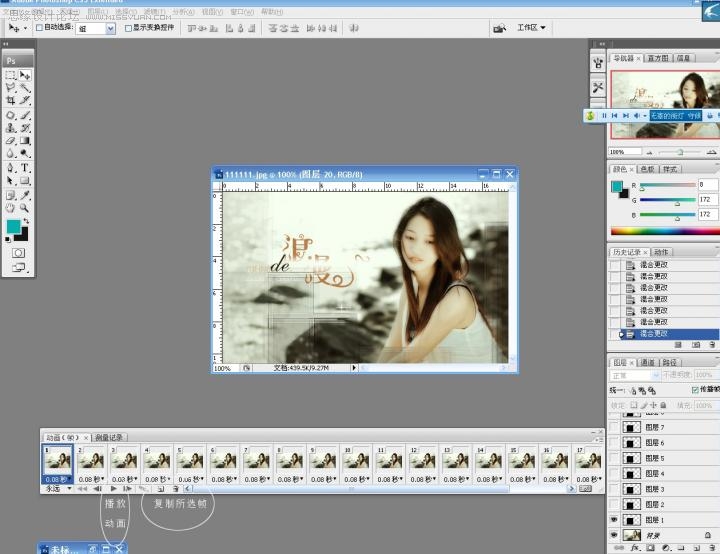
Task: Open tool preset picker arrow
Action: click(25, 28)
